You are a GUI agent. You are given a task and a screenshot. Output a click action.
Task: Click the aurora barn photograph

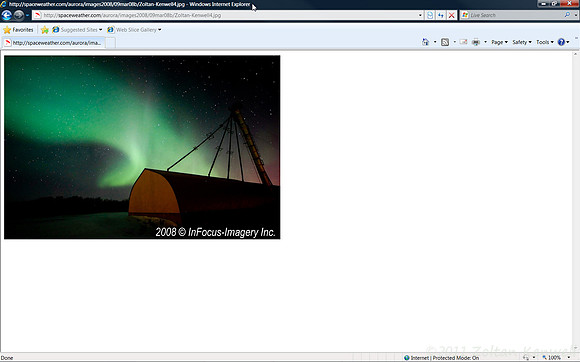(x=142, y=147)
